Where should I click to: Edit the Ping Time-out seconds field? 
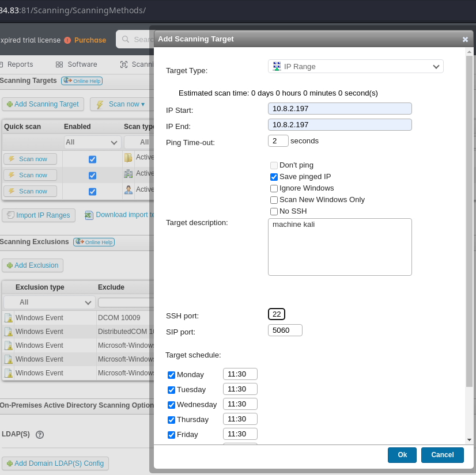(278, 140)
